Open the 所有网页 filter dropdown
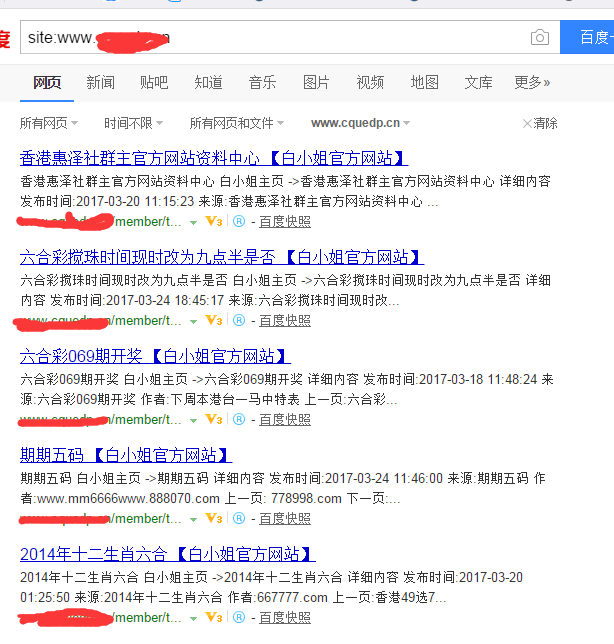Screen dimensions: 614x644 pos(49,123)
